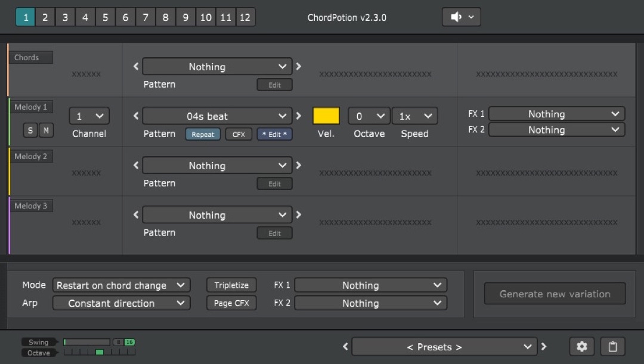Select the next preset arrow

(x=543, y=347)
